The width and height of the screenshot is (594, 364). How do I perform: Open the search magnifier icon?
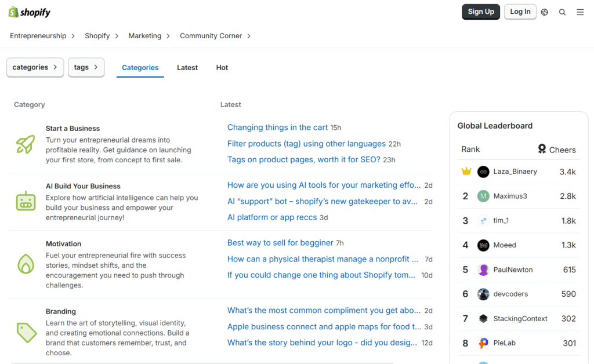tap(562, 12)
